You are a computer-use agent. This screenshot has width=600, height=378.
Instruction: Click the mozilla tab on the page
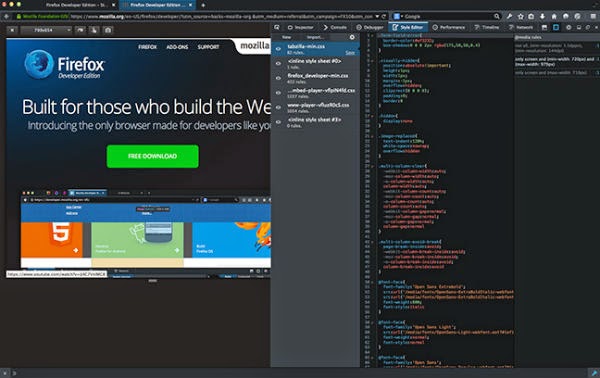pyautogui.click(x=253, y=46)
